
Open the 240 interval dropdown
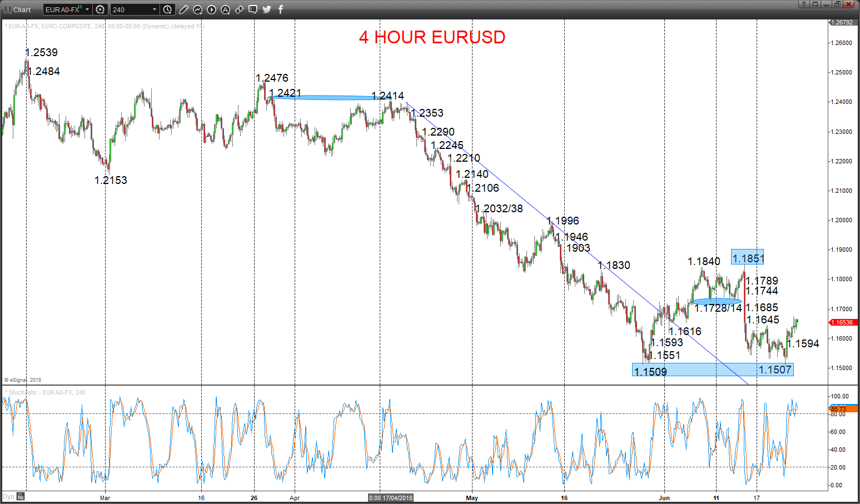coord(135,9)
